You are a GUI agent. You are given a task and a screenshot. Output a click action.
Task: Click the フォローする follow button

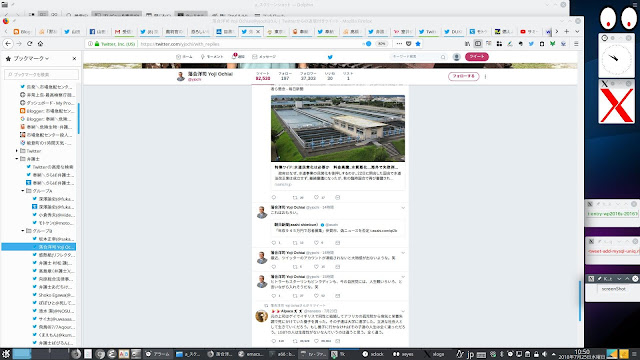pos(464,76)
